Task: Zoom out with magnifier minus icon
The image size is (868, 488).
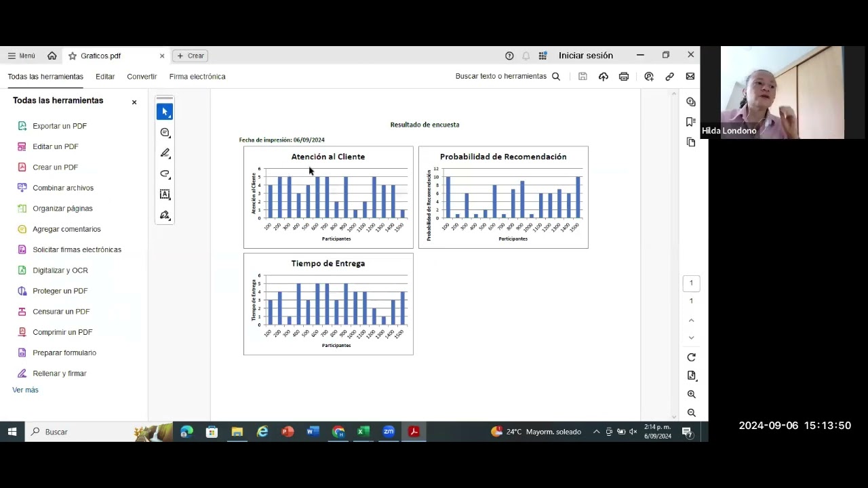Action: [691, 413]
